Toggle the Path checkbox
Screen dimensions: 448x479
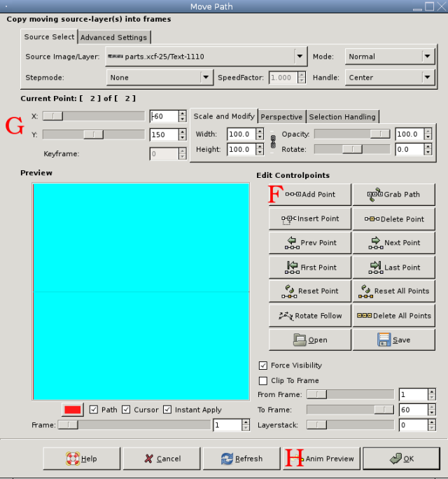tap(94, 410)
